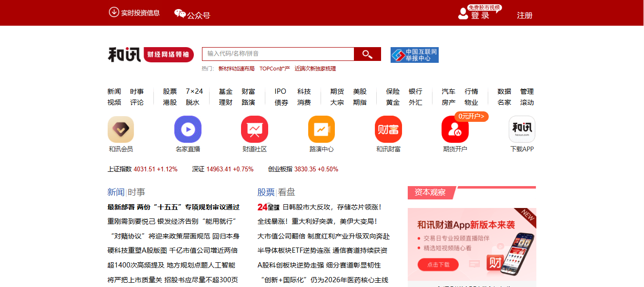Open the 期货 nav menu item
The width and height of the screenshot is (644, 287).
click(x=337, y=91)
